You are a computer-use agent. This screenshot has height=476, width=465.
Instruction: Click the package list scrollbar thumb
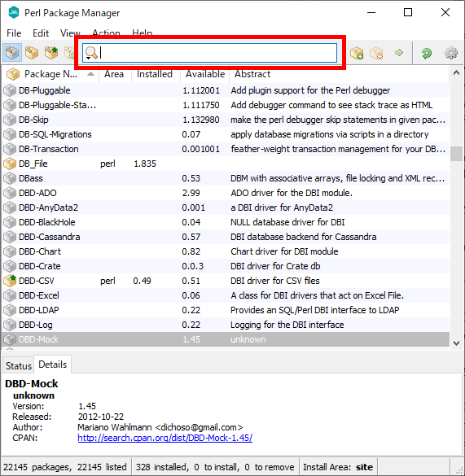coord(456,154)
